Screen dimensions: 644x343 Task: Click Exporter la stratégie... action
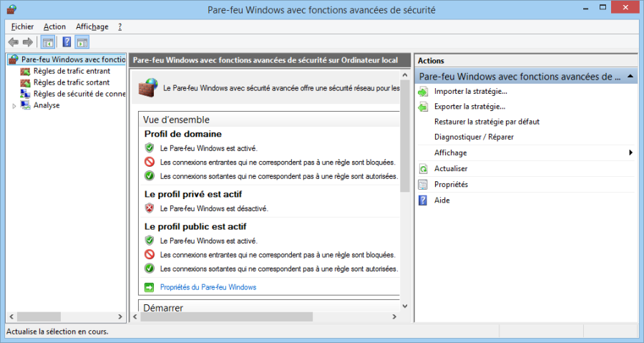click(470, 107)
